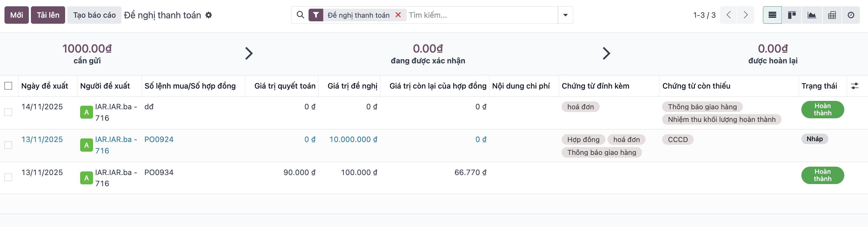Click Thông báo giao hàng tag in PO0924 row

tap(601, 153)
